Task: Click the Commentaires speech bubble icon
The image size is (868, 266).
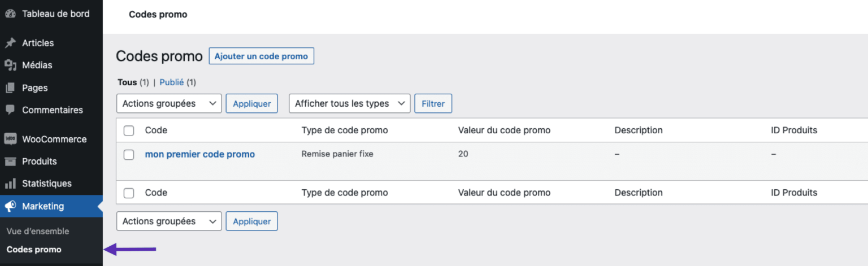Action: click(x=10, y=110)
